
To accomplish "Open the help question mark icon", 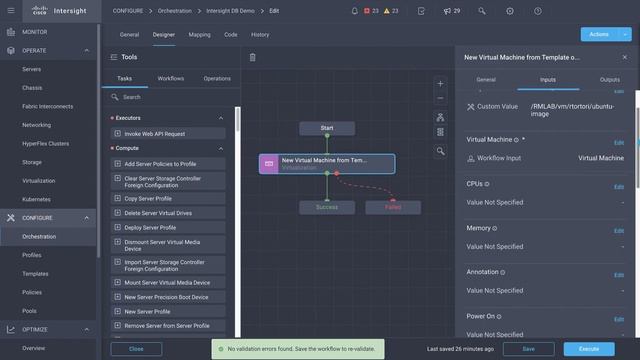I will pyautogui.click(x=538, y=11).
